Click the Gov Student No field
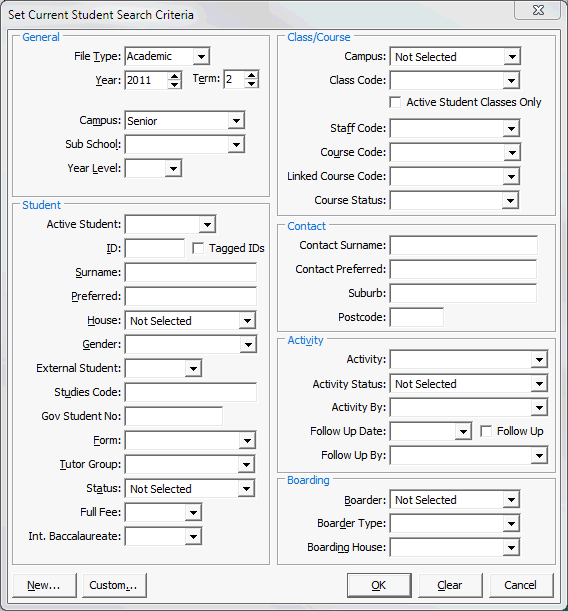This screenshot has width=568, height=611. [174, 417]
